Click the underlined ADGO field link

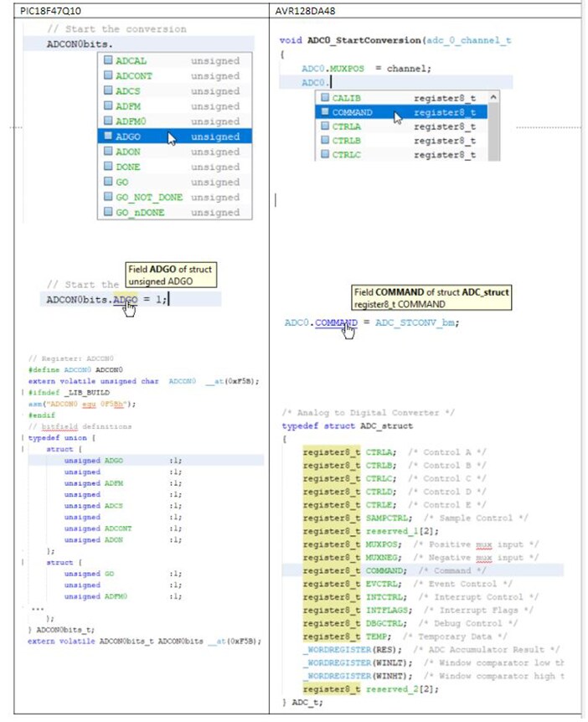pyautogui.click(x=125, y=300)
